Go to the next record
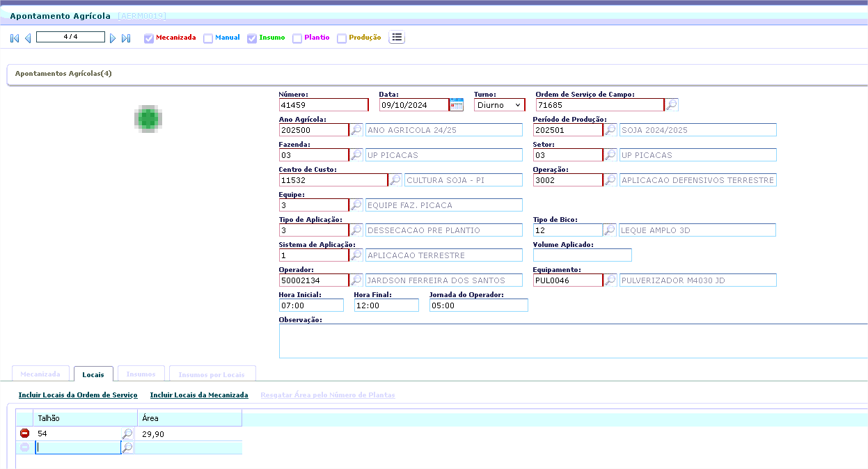This screenshot has width=868, height=469. [113, 38]
